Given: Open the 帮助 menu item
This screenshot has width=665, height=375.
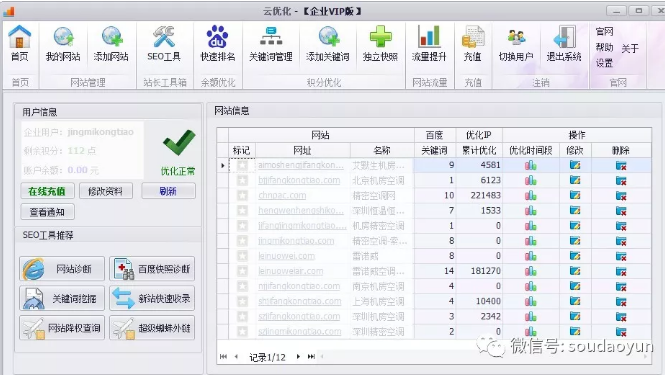Looking at the screenshot, I should (604, 47).
